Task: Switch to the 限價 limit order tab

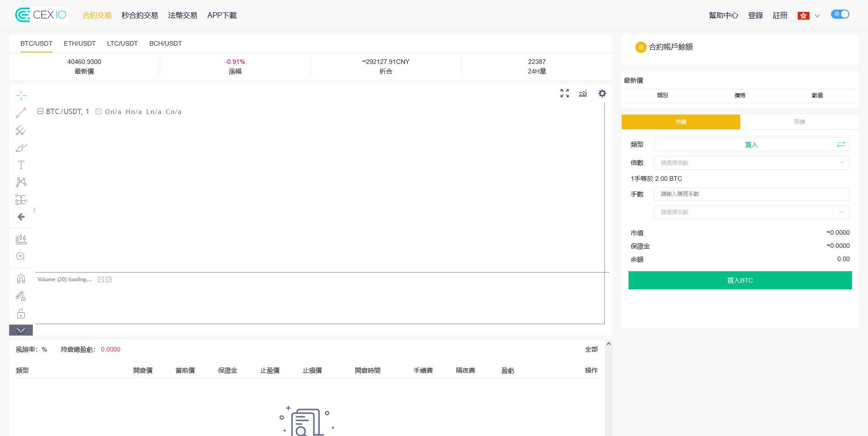Action: point(800,122)
